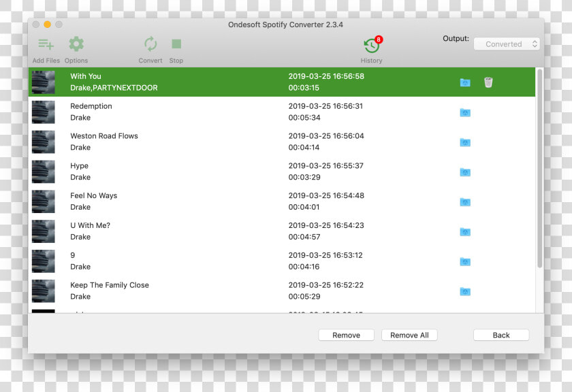Minimize the Ondesoft Spotify Converter window
The height and width of the screenshot is (392, 572).
tap(48, 24)
